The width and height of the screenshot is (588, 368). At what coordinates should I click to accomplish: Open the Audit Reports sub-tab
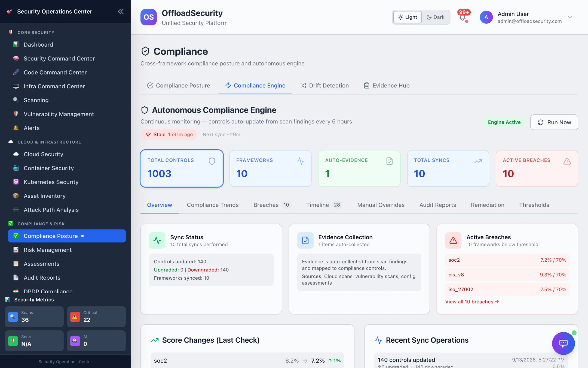[x=437, y=205]
